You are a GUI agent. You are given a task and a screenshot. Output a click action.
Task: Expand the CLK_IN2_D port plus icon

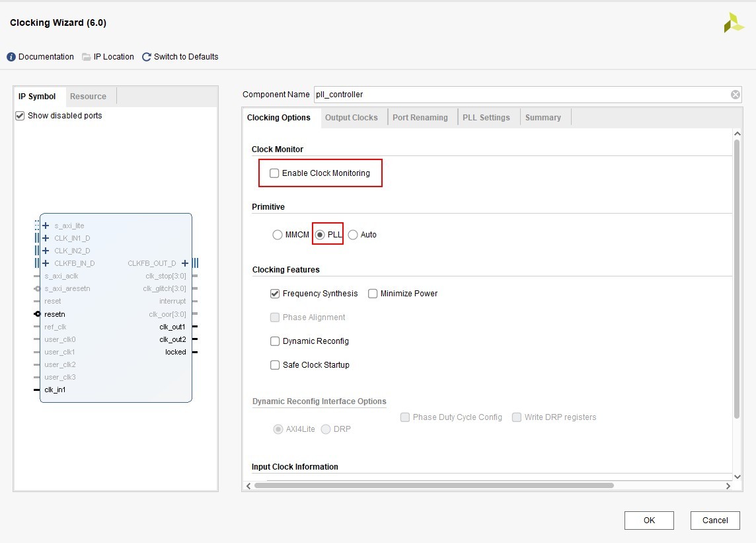46,251
